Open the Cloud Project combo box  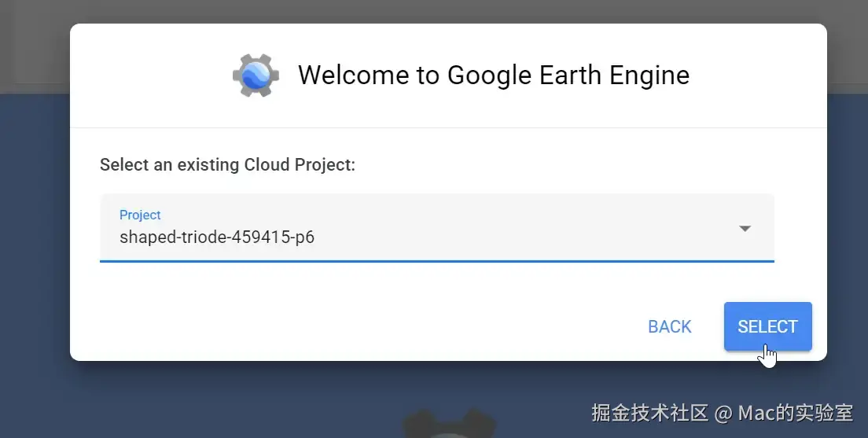coord(436,227)
